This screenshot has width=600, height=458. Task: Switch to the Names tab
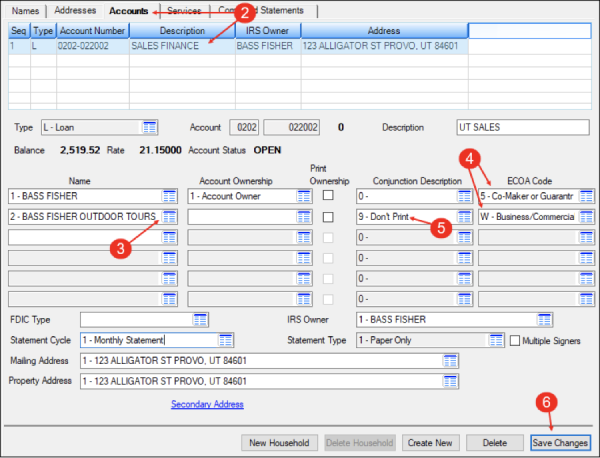coord(25,11)
